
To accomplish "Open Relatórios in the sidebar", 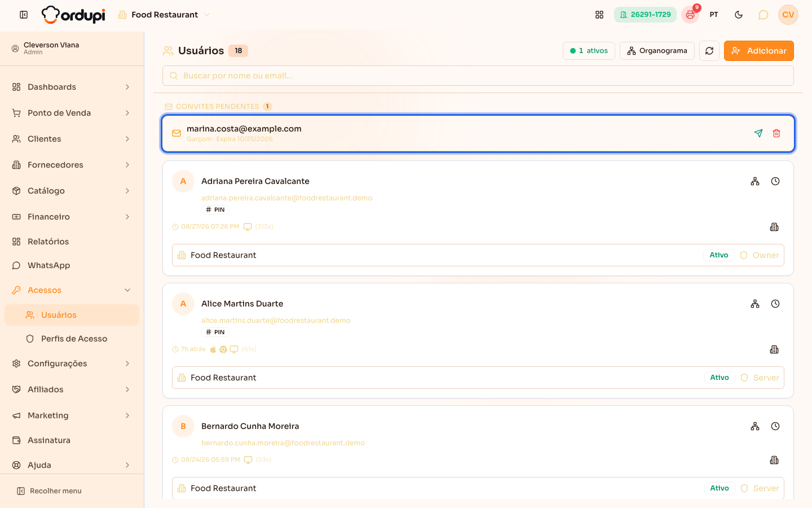I will [x=72, y=242].
